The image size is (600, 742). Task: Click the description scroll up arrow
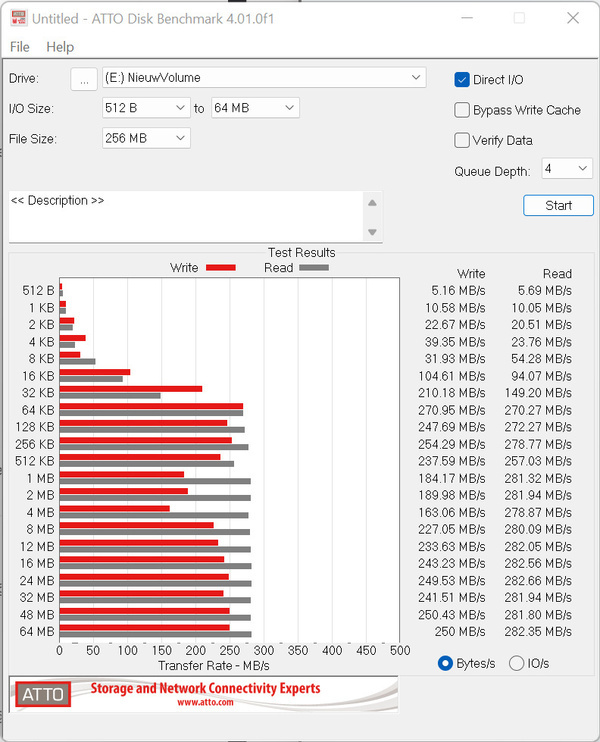tap(372, 203)
